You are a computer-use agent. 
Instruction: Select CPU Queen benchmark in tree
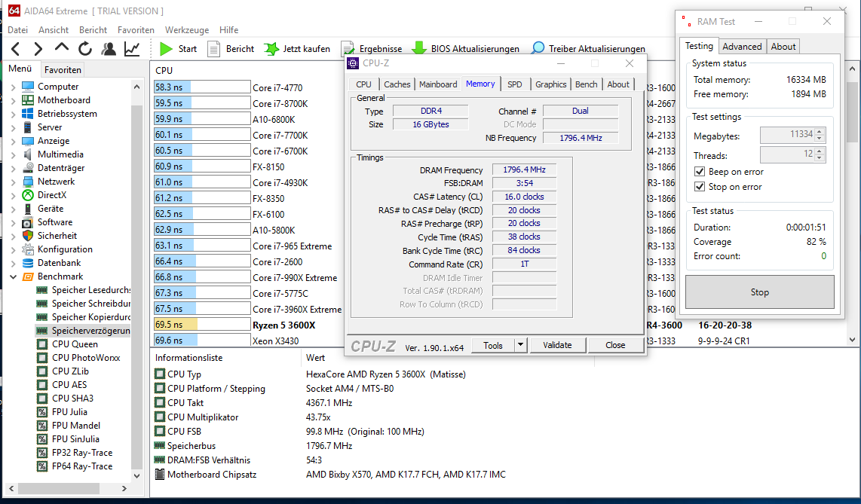coord(75,344)
